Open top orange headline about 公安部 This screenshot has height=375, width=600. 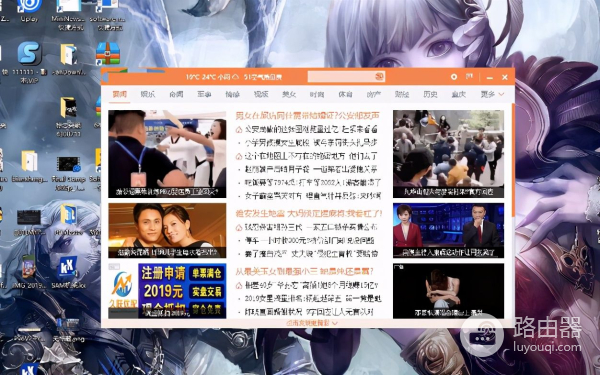tap(308, 116)
